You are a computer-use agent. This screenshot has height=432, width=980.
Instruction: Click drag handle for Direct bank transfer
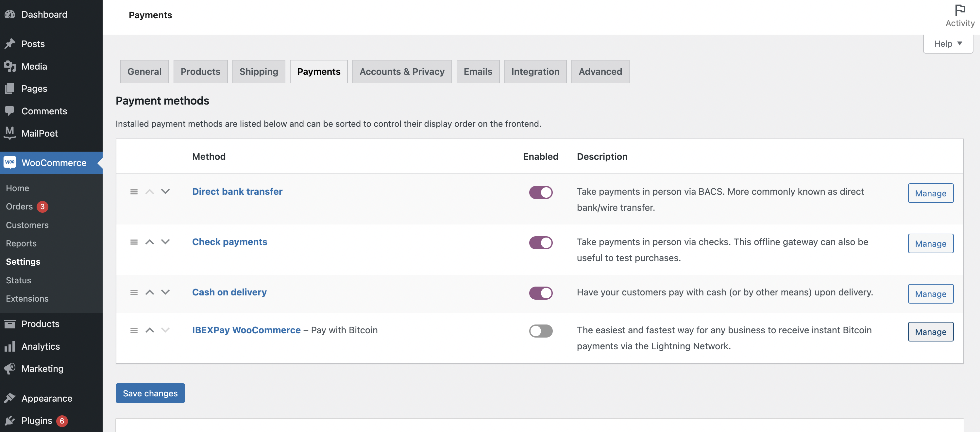[x=134, y=192]
